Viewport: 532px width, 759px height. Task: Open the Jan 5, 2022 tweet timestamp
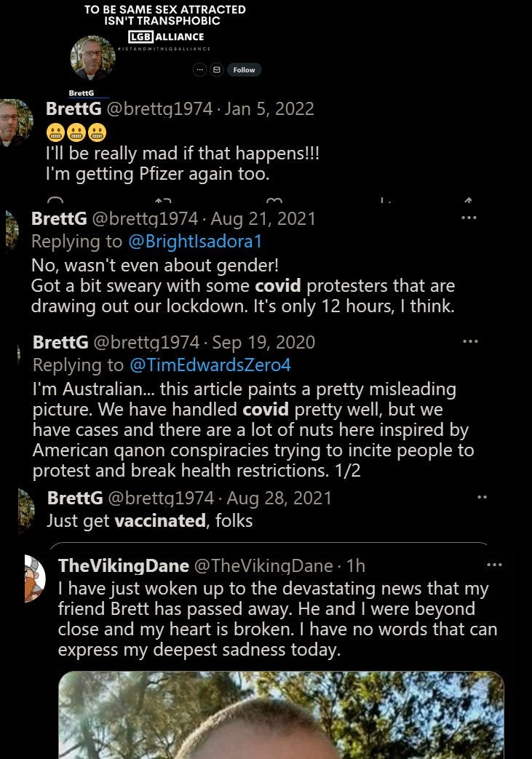tap(269, 109)
